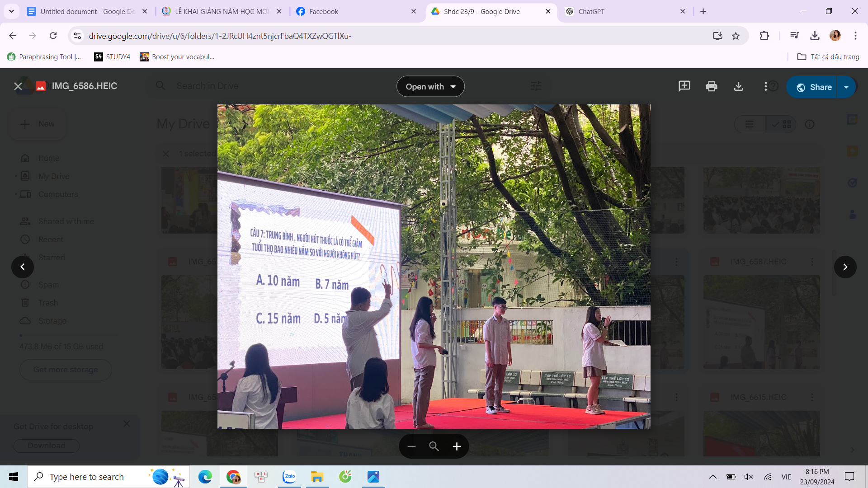Open the more actions three-dot menu
Screen dimensions: 868x488
[765, 86]
